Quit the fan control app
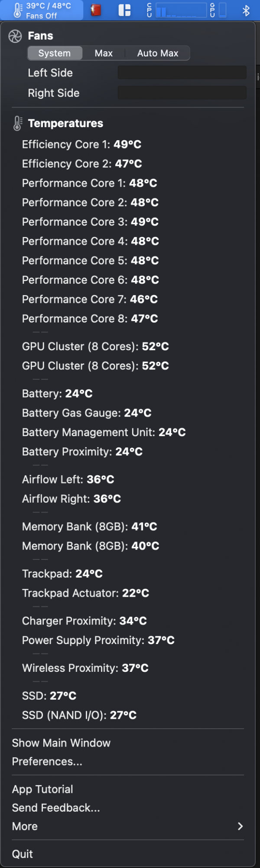 tap(23, 854)
